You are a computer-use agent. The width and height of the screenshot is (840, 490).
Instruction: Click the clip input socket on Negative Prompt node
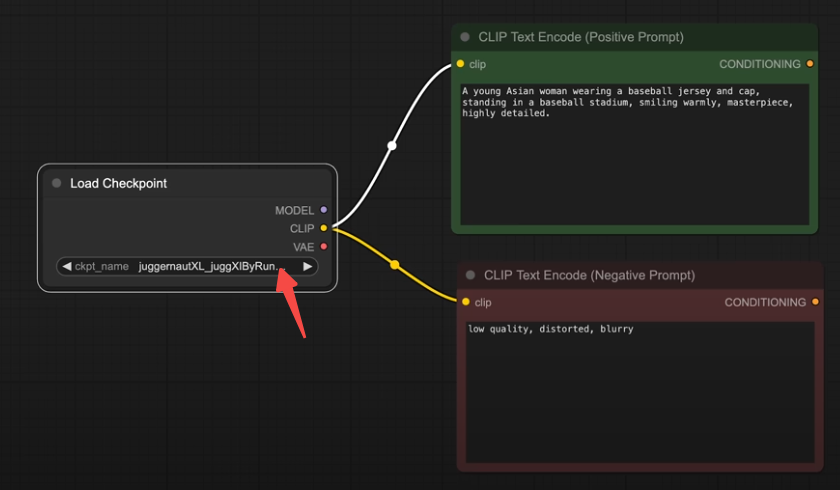click(466, 302)
